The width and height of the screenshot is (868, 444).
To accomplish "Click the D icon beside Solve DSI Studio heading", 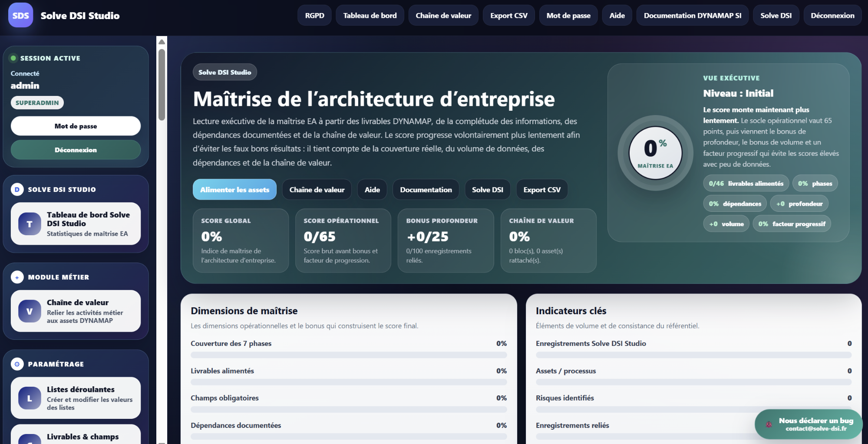I will 17,189.
